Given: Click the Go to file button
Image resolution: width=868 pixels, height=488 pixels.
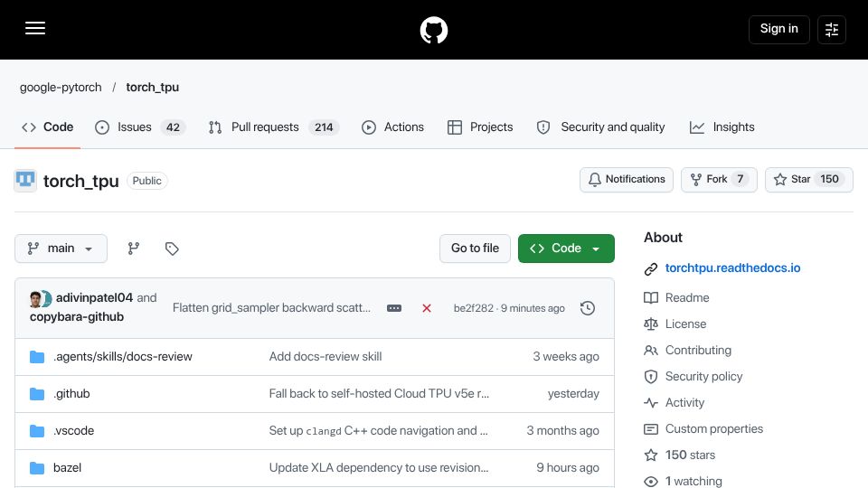Looking at the screenshot, I should [x=475, y=249].
